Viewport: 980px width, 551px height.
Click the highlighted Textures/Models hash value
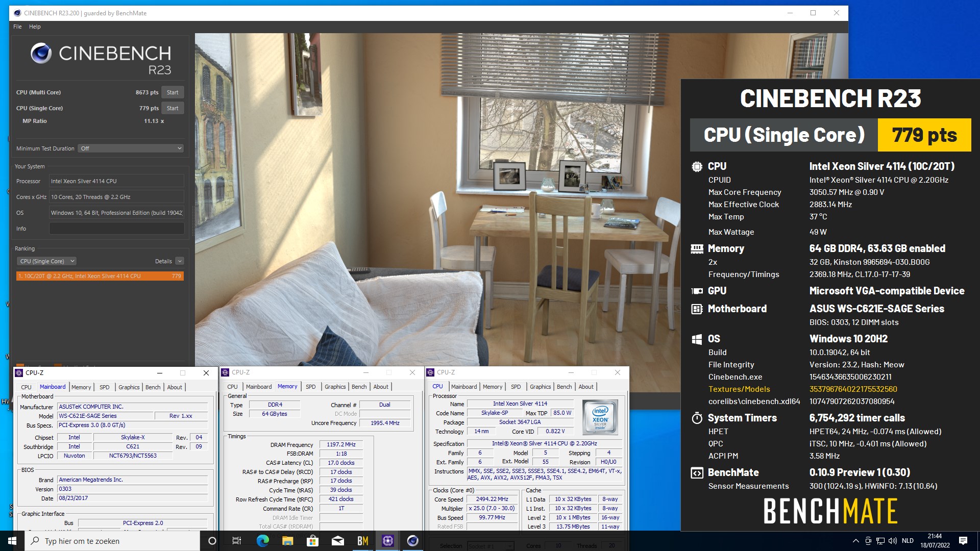tap(853, 389)
